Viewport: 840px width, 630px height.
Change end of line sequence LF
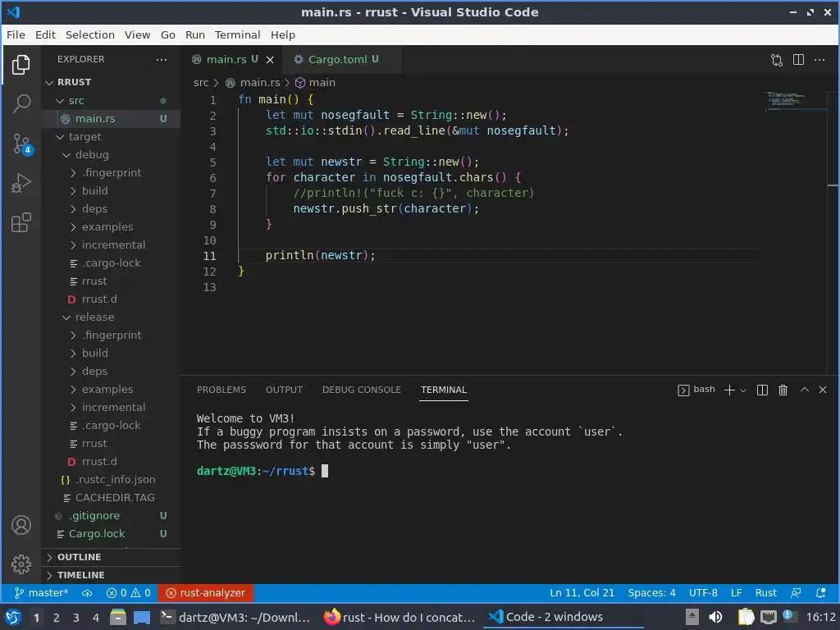[736, 593]
